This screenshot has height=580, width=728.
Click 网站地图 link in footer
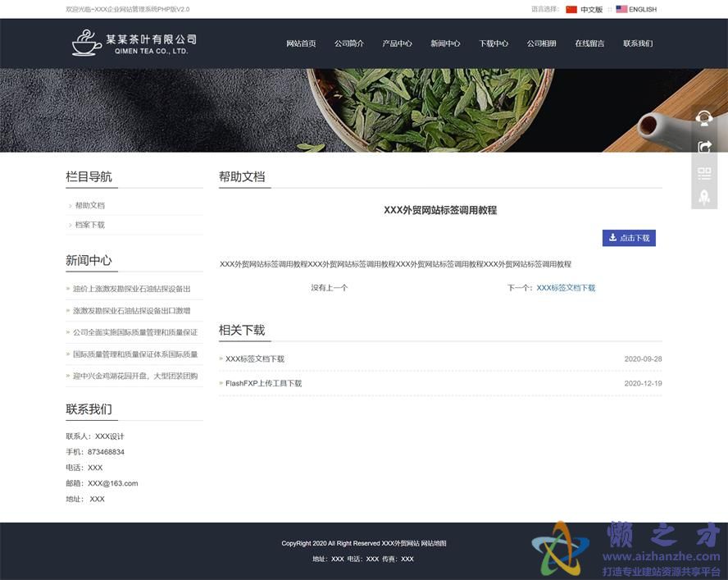pos(434,543)
